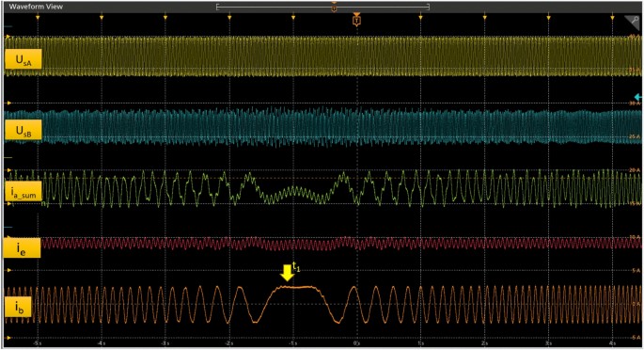The image size is (644, 350).
Task: Select the center marker on overview bar
Action: (334, 8)
